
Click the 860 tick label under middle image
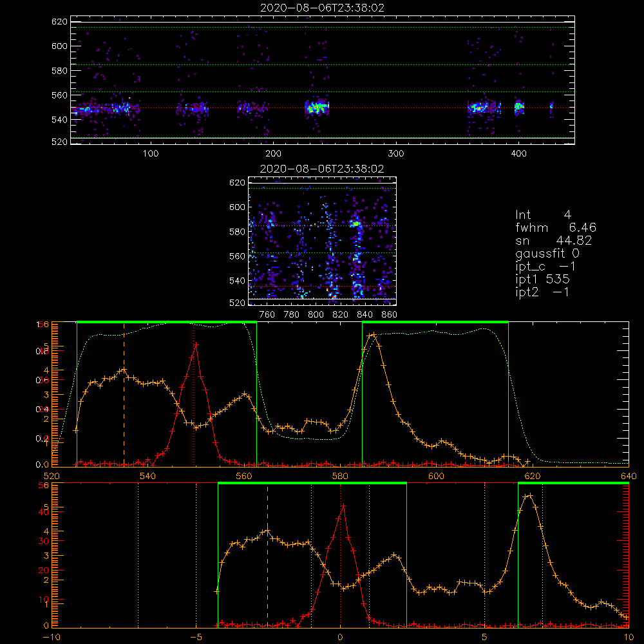click(390, 315)
